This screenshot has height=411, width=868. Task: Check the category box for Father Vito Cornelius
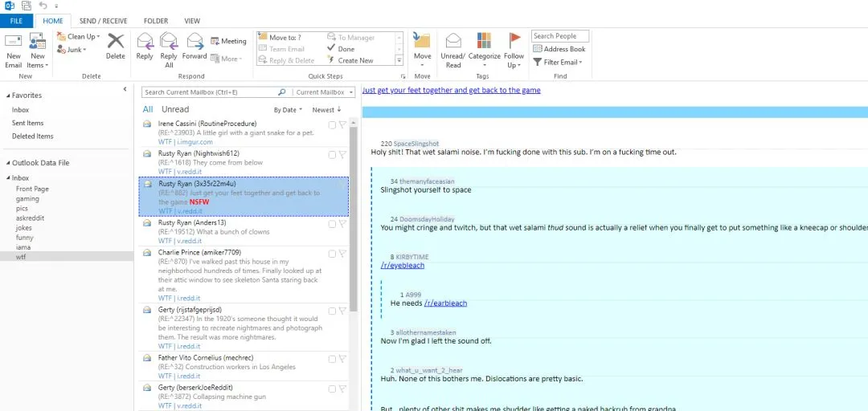(332, 359)
